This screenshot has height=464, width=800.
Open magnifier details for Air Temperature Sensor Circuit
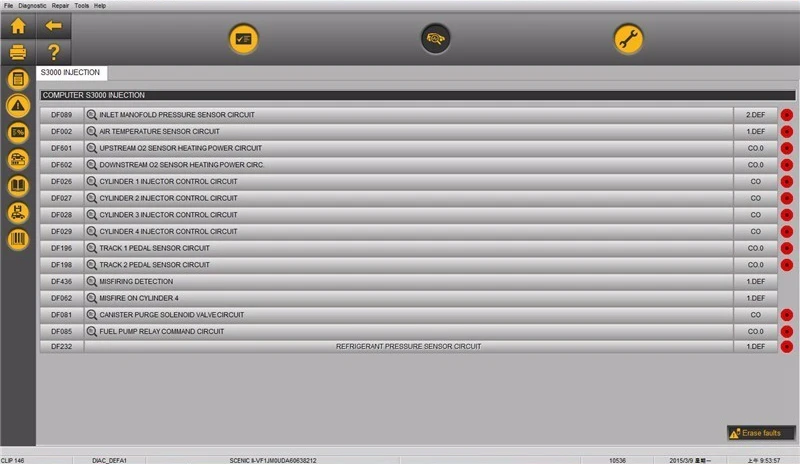coord(91,132)
